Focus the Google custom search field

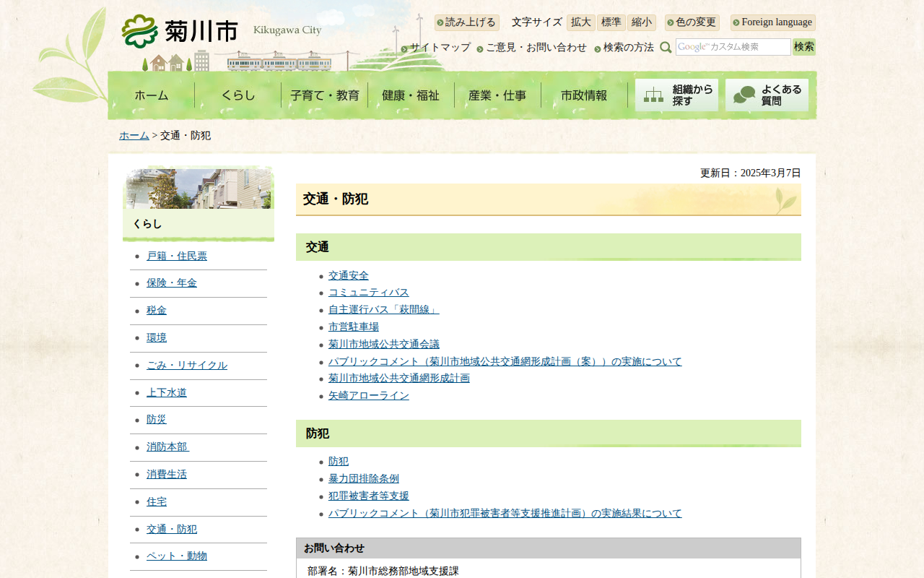point(733,47)
